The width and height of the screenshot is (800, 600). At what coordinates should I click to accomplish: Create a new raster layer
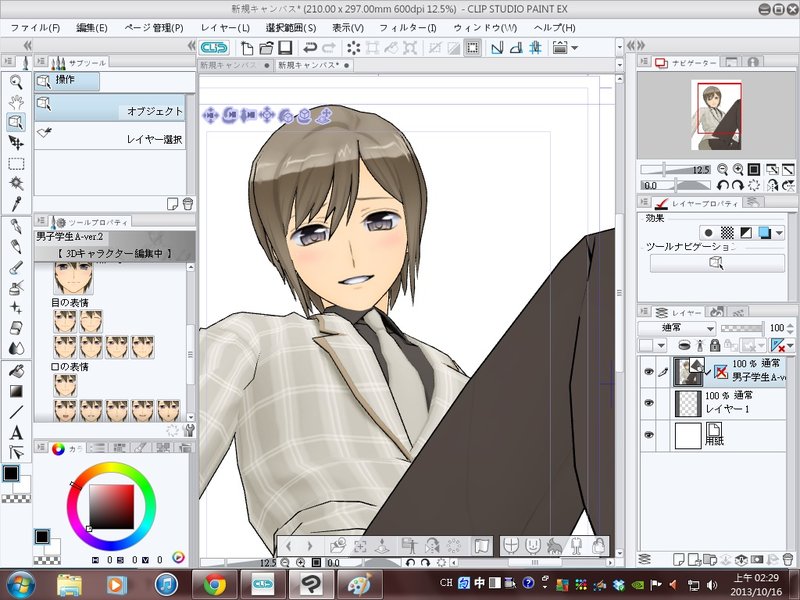tap(678, 560)
